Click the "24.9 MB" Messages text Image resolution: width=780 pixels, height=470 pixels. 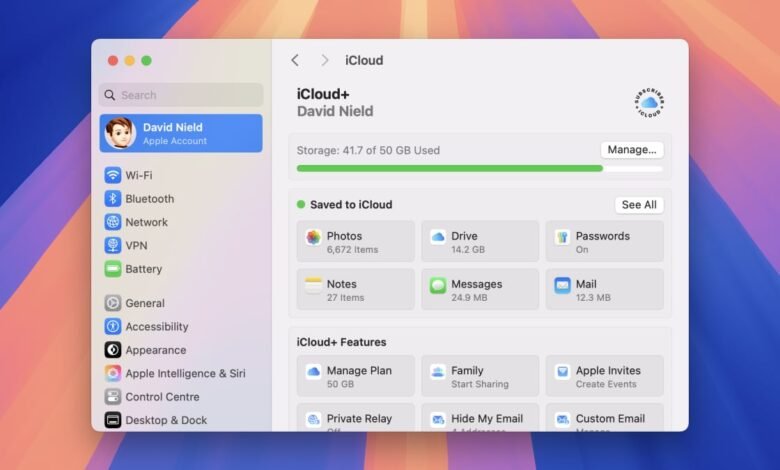[x=469, y=298]
